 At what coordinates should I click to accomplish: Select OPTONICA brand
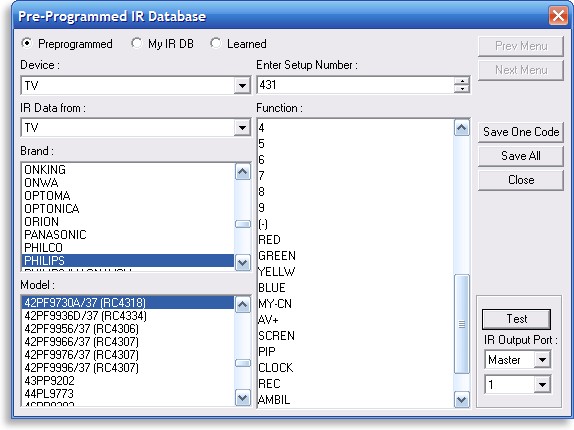click(x=128, y=209)
